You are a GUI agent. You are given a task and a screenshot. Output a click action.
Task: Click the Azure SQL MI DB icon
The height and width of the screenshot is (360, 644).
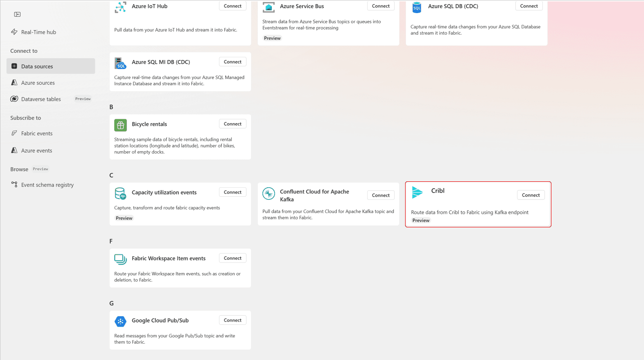[121, 63]
